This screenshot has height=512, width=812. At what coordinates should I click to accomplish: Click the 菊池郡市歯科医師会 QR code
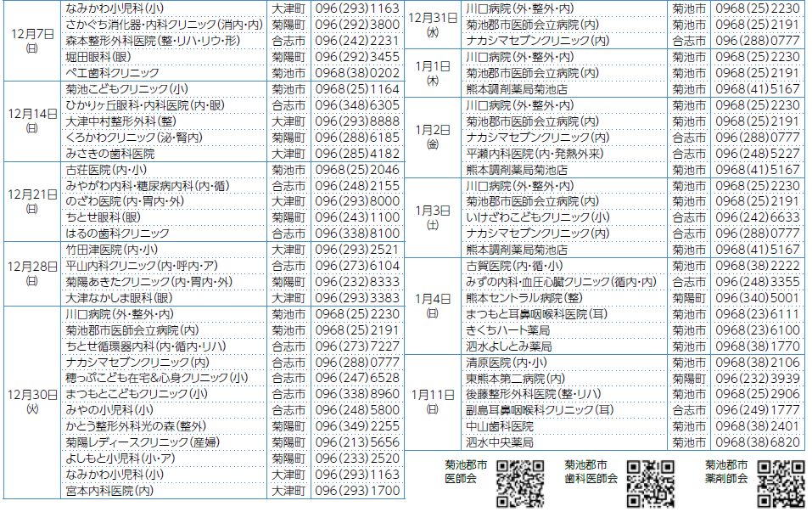(x=650, y=484)
